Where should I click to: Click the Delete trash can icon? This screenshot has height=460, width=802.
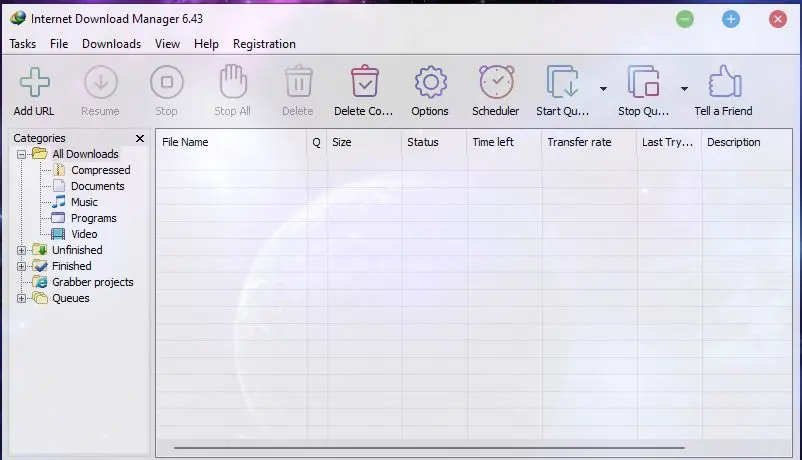pos(298,81)
